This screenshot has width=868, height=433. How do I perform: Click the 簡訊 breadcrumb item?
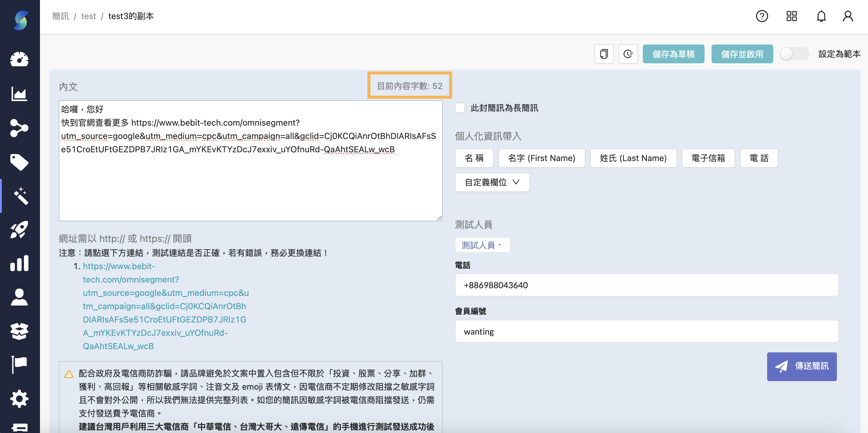(60, 16)
